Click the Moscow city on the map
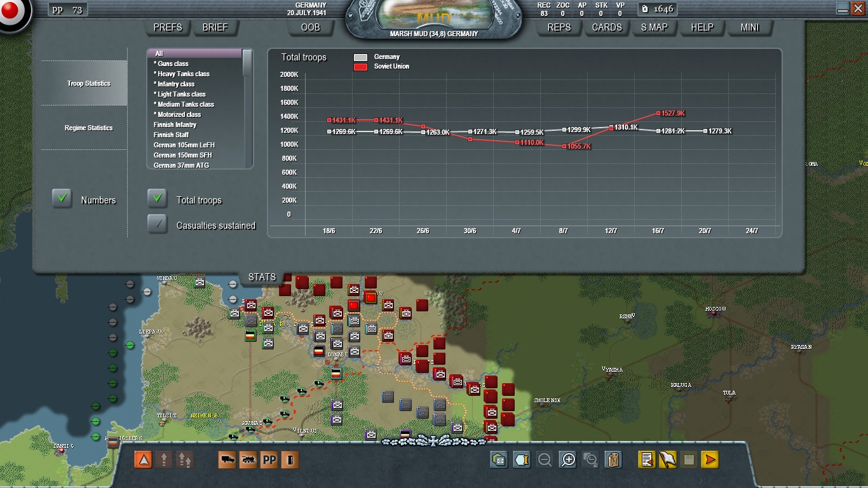Image resolution: width=868 pixels, height=488 pixels. [x=715, y=312]
